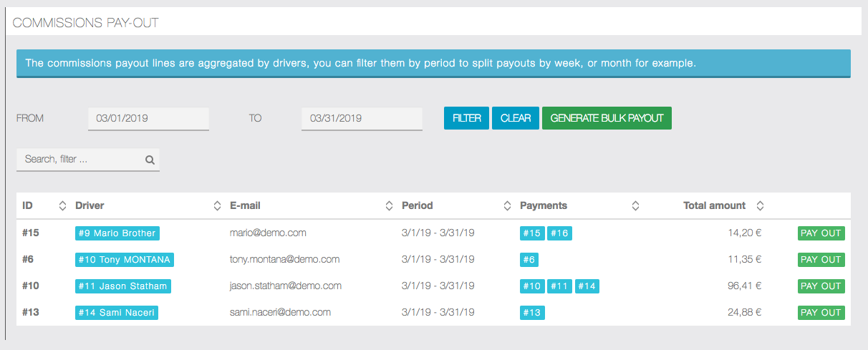Click the search magnifier icon
The image size is (868, 350).
click(150, 160)
